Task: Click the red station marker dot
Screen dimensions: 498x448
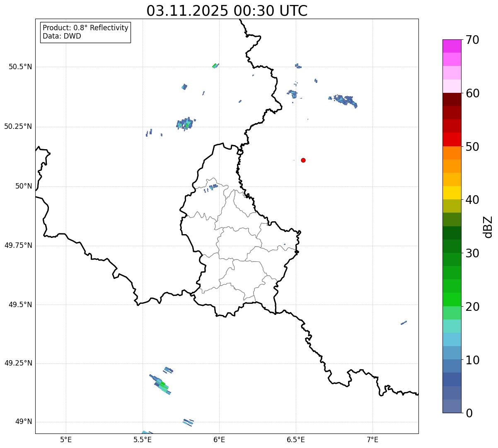Action: [303, 160]
